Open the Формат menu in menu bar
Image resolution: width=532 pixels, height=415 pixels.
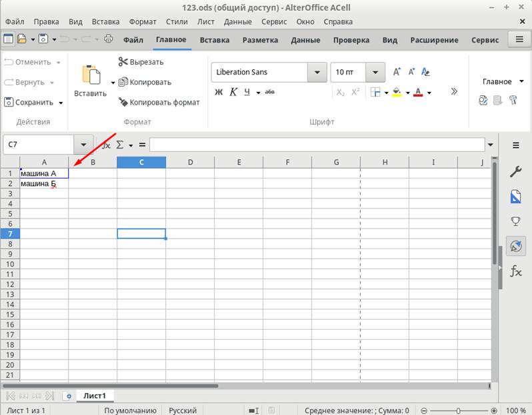[x=142, y=21]
